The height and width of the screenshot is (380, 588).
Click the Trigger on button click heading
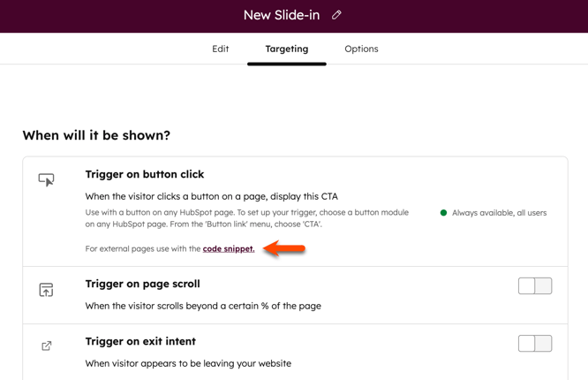pos(145,174)
